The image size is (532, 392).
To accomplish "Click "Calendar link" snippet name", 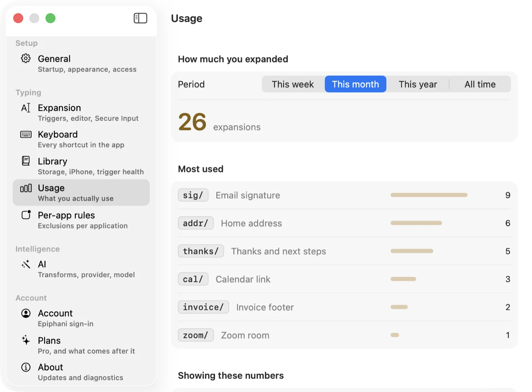I will [x=243, y=279].
